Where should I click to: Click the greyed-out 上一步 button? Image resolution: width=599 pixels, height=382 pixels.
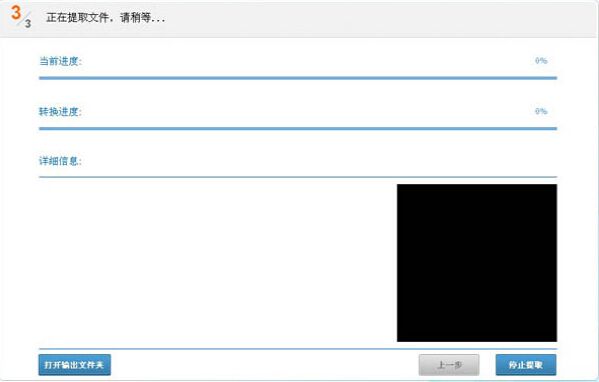coord(449,365)
